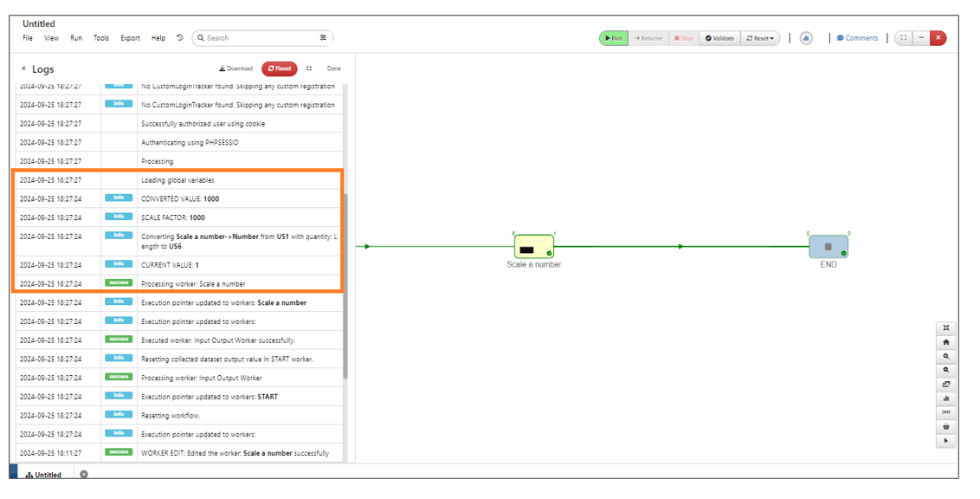Viewport: 980px width, 499px height.
Task: Select the pointer arrow tool
Action: [x=946, y=440]
